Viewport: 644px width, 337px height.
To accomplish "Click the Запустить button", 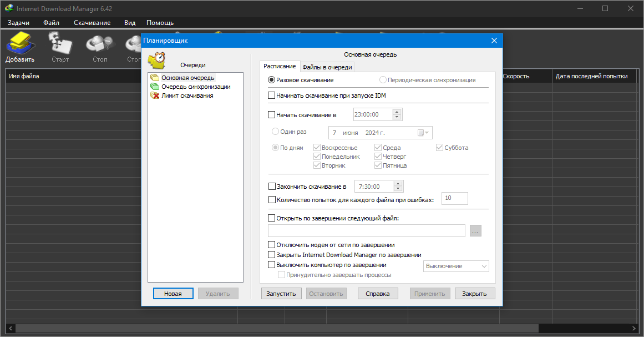I will click(281, 294).
